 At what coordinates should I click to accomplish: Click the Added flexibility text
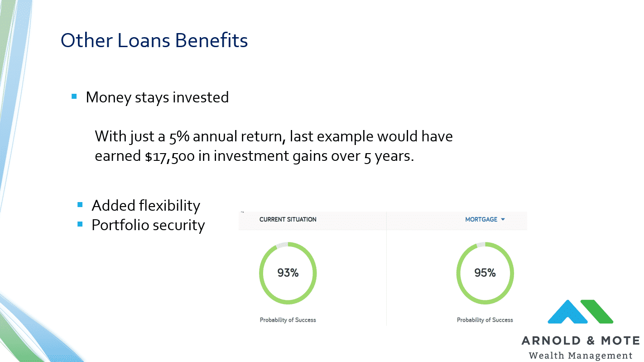[146, 206]
